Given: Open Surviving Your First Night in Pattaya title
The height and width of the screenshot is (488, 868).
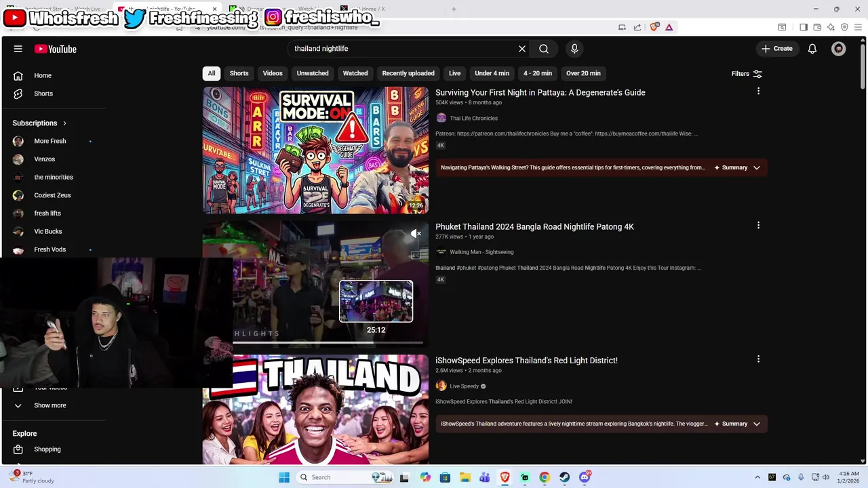Looking at the screenshot, I should [540, 92].
